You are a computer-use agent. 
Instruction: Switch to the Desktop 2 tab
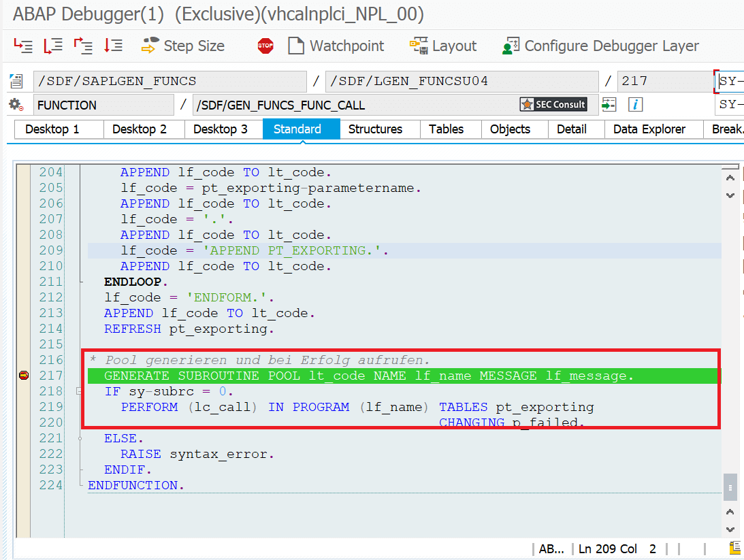140,129
